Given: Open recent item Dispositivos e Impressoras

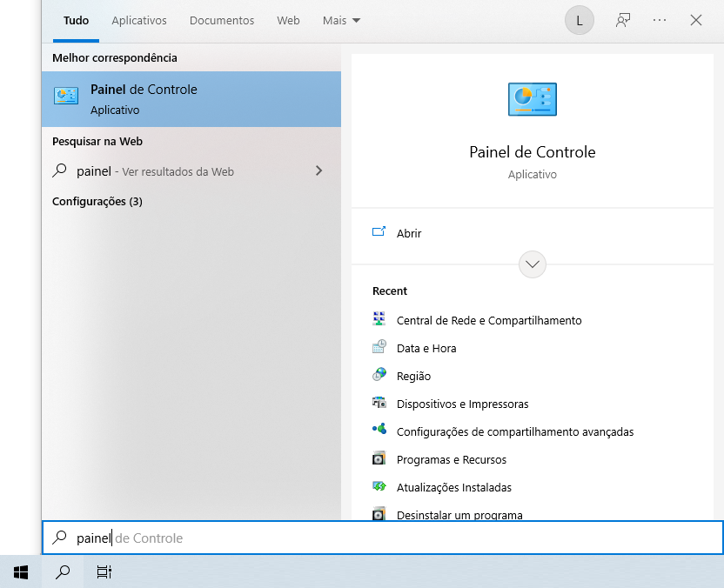Looking at the screenshot, I should [x=462, y=404].
